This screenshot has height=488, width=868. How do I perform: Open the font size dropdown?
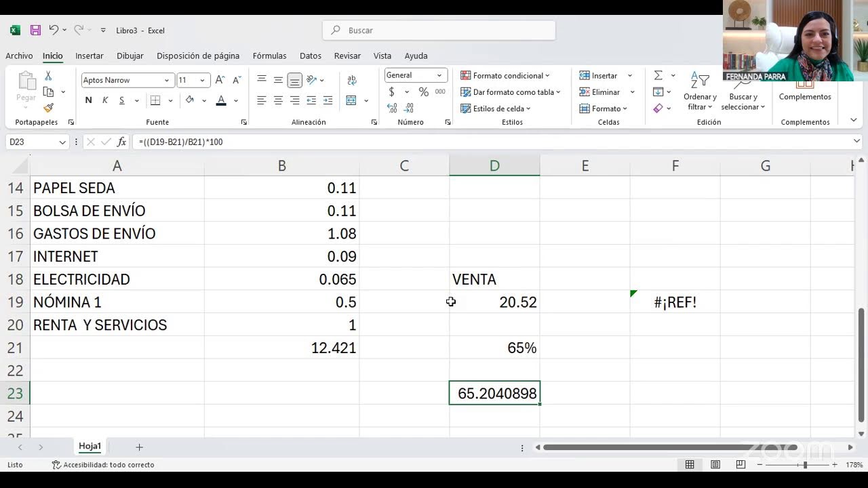(202, 80)
